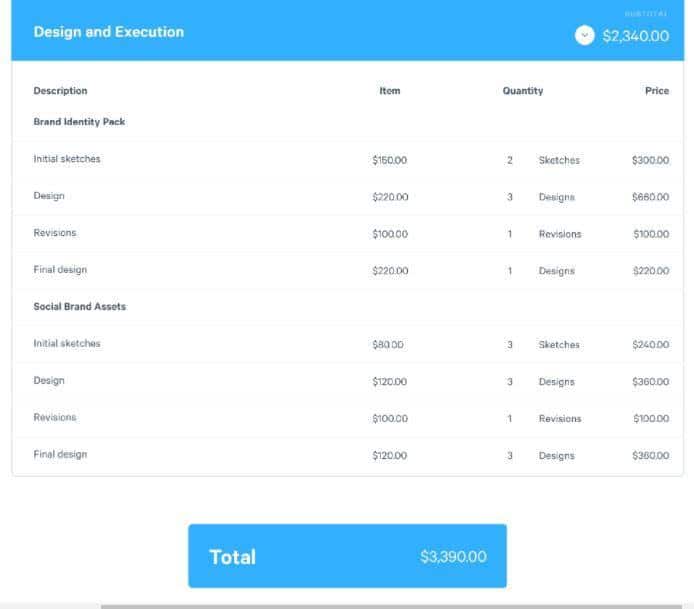Click Brand Identity Pack Revisions item price $100.00
This screenshot has width=694, height=609.
(390, 234)
